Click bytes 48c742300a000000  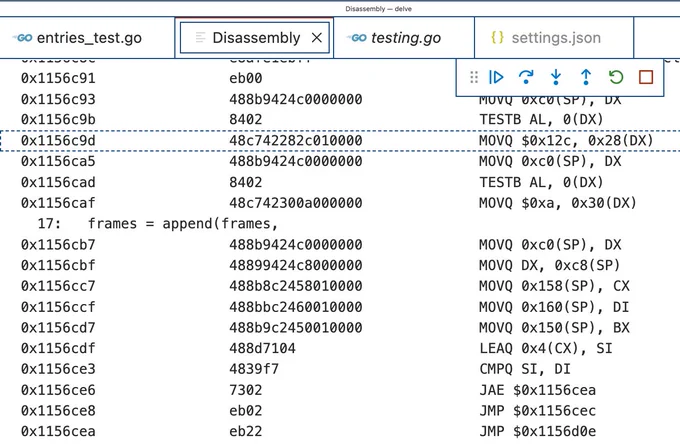coord(296,203)
